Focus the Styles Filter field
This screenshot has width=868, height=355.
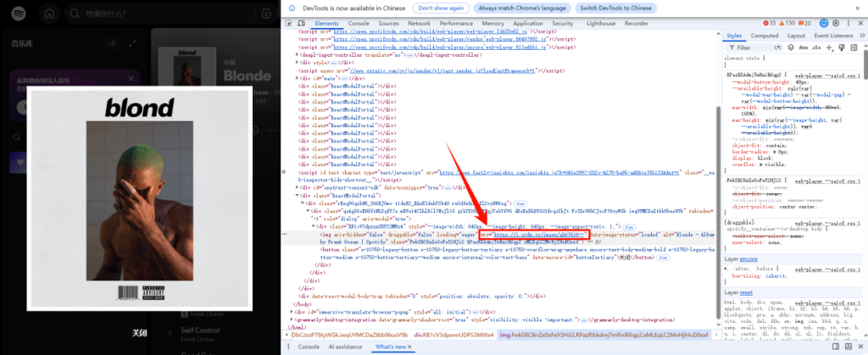[x=752, y=47]
